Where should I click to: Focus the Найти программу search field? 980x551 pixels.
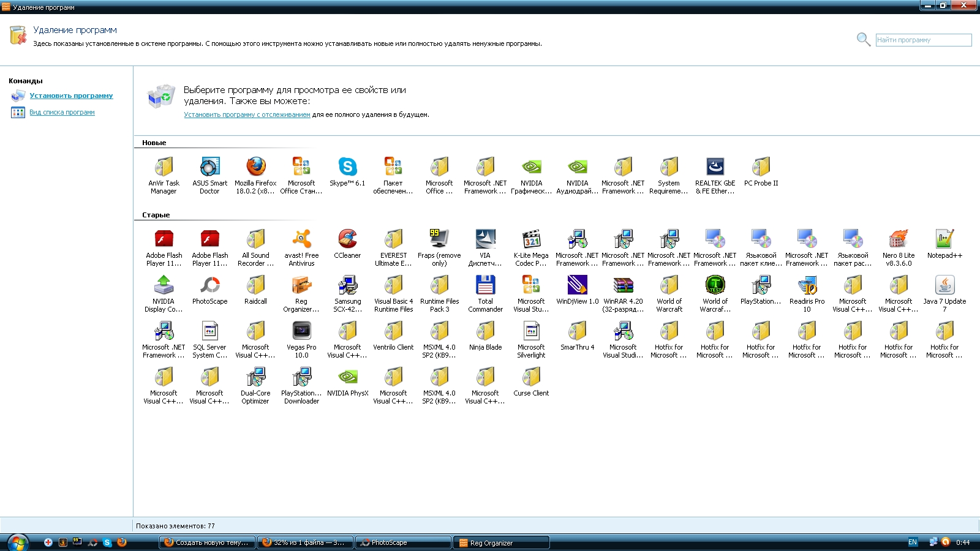pyautogui.click(x=924, y=40)
